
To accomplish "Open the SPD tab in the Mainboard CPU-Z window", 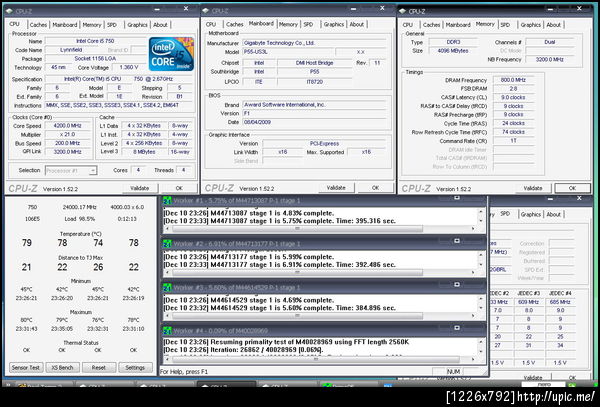I will (x=308, y=24).
